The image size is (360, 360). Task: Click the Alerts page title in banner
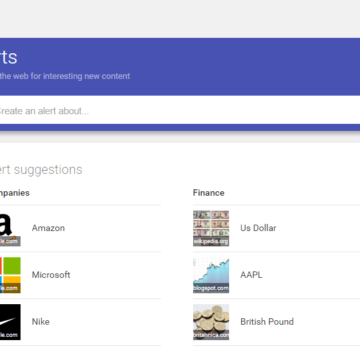pos(8,57)
